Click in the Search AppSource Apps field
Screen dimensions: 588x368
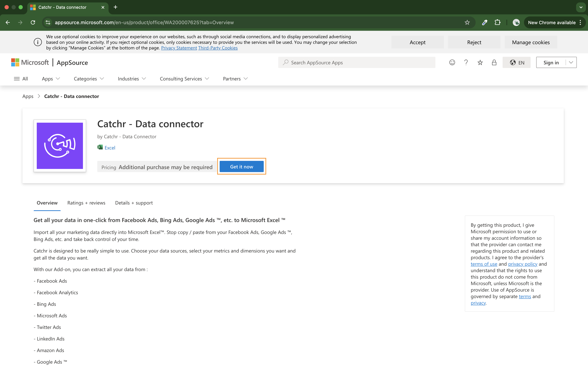pos(357,63)
